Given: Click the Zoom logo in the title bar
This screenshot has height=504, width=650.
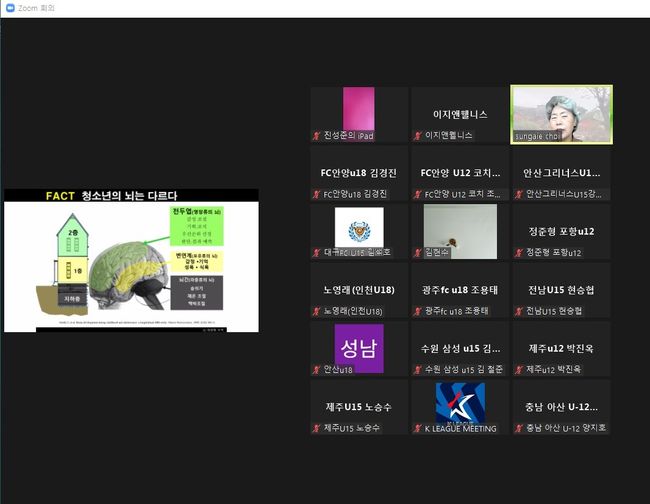Looking at the screenshot, I should tap(10, 8).
